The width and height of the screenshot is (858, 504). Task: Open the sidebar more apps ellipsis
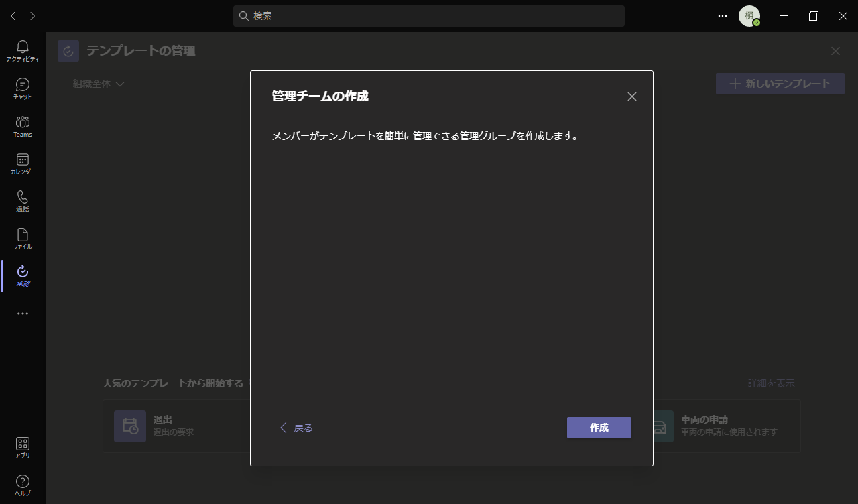click(23, 314)
